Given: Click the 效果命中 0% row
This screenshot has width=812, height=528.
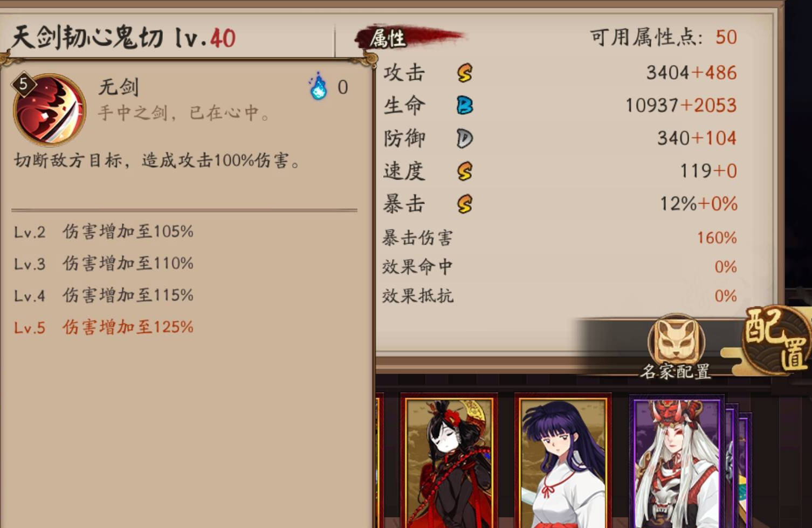Looking at the screenshot, I should click(560, 267).
